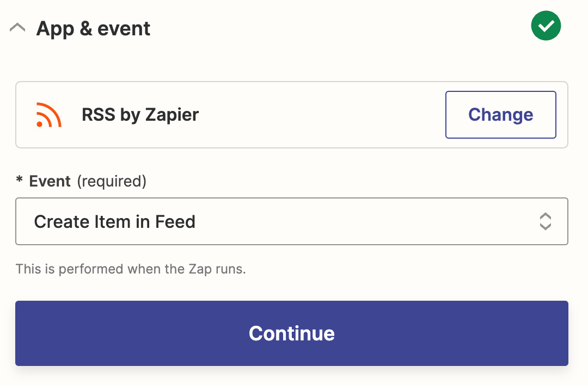
Task: Click the green checkmark status icon
Action: pos(546,26)
